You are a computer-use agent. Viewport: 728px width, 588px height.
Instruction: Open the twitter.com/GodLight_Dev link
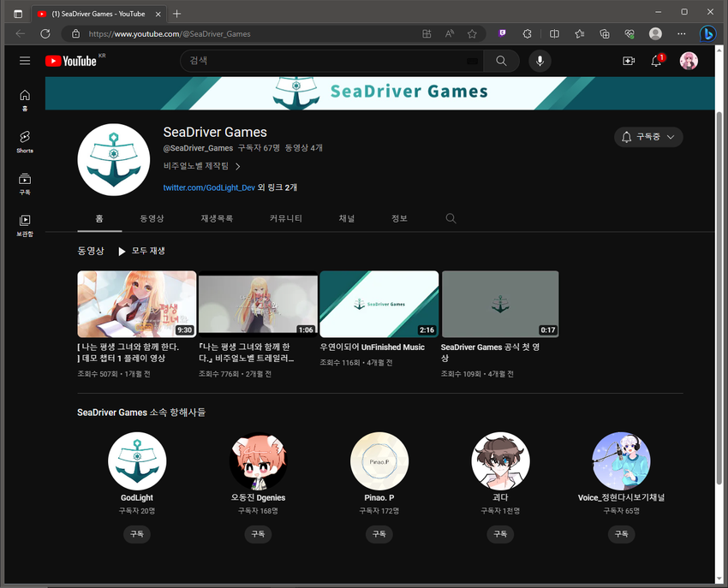click(x=209, y=187)
